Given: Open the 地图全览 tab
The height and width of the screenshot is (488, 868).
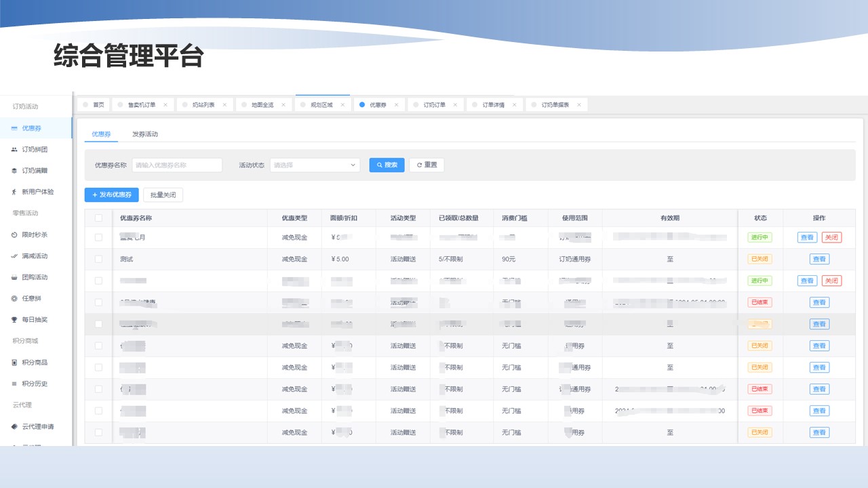Looking at the screenshot, I should tap(262, 105).
